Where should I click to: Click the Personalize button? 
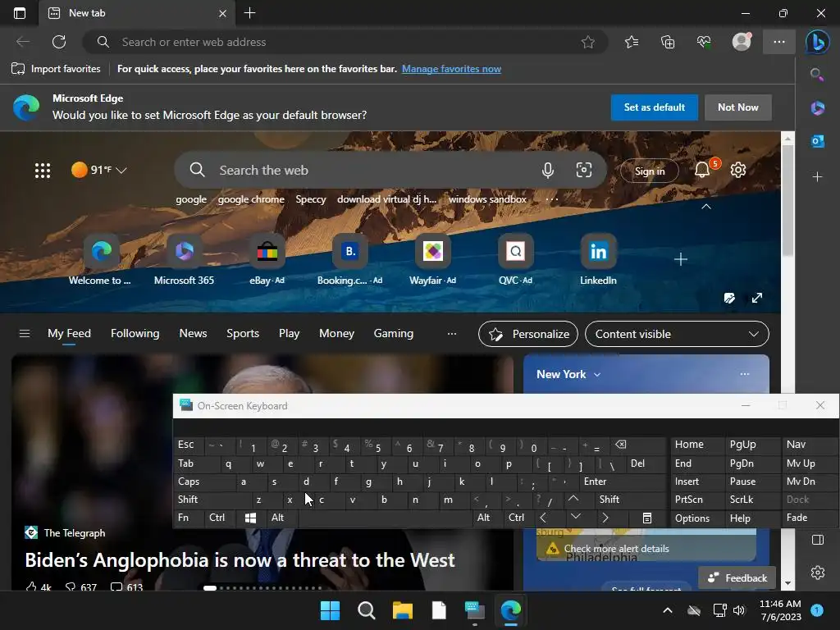pos(527,334)
